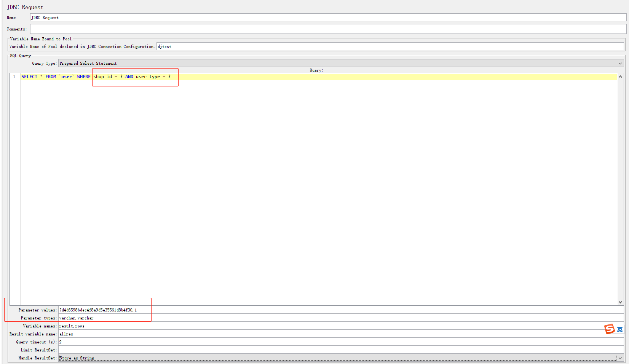Click line number 1 in editor gutter

(x=14, y=77)
